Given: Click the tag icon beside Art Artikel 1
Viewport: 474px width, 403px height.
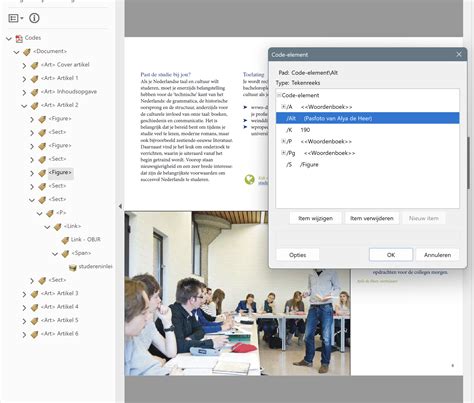Looking at the screenshot, I should point(34,79).
